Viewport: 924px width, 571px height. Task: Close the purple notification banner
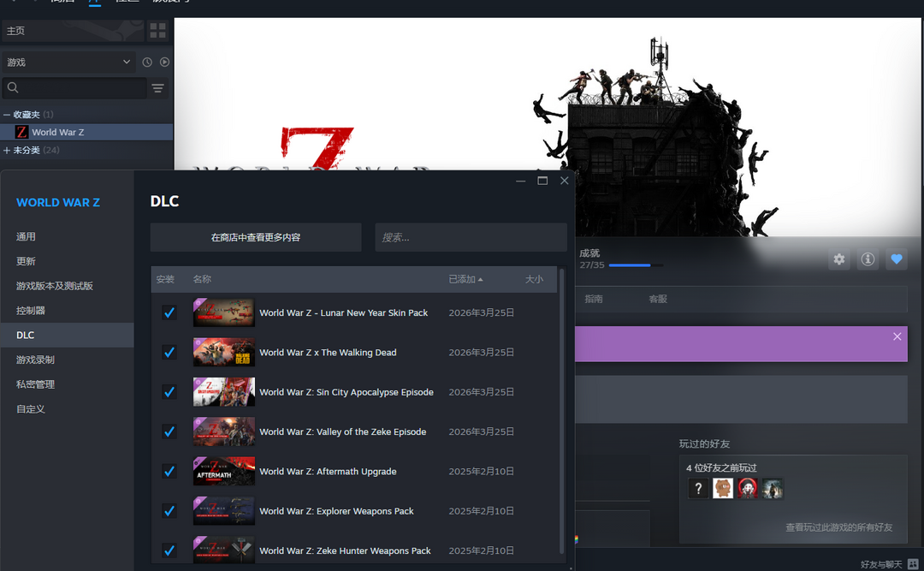point(897,336)
